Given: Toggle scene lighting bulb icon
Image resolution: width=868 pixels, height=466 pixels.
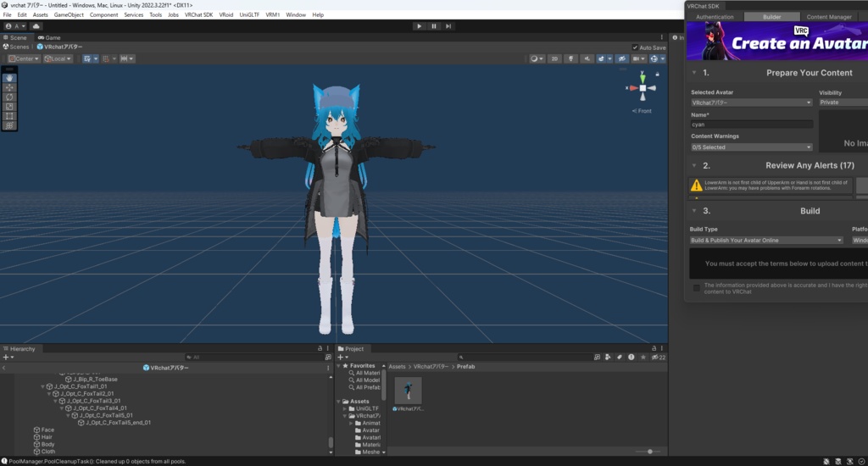Looking at the screenshot, I should click(x=570, y=58).
